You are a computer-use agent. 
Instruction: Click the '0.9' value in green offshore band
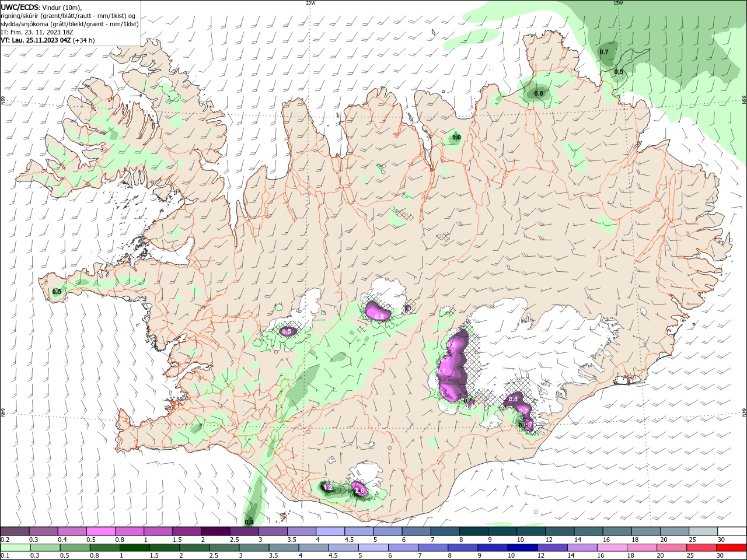[249, 521]
